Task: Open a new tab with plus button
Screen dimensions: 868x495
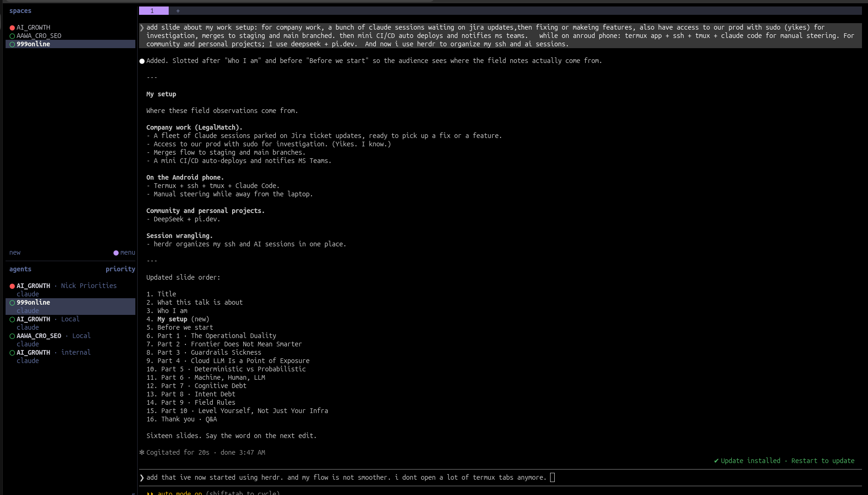Action: point(178,11)
